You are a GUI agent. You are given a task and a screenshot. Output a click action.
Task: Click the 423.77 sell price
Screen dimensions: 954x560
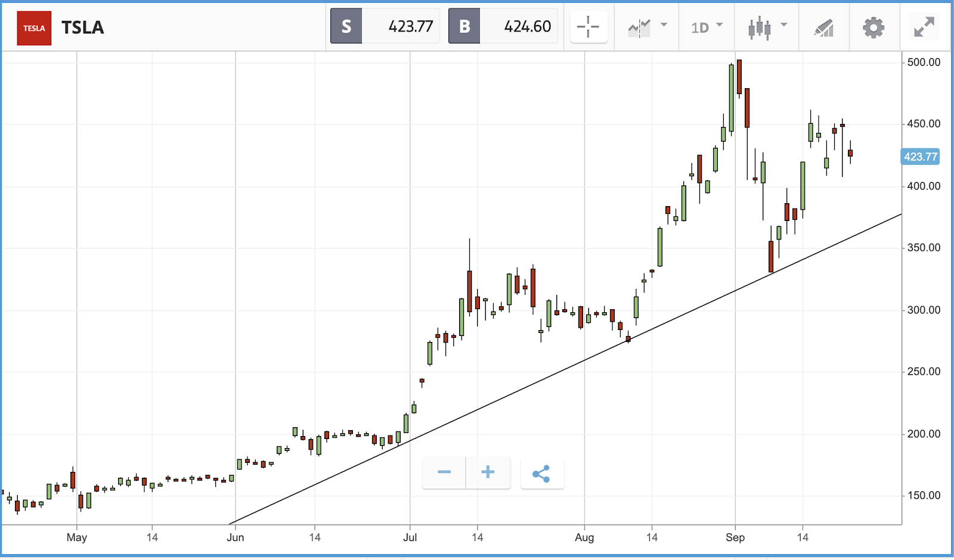410,26
